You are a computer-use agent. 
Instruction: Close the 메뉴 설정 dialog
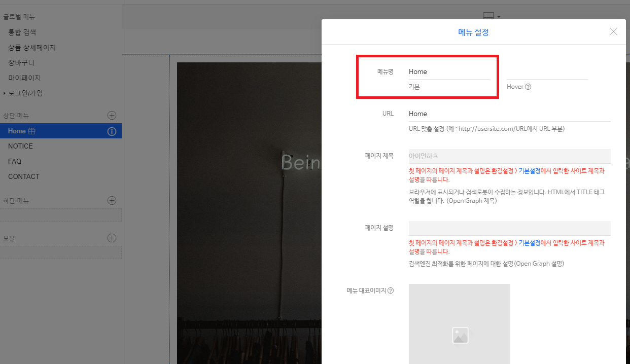613,31
